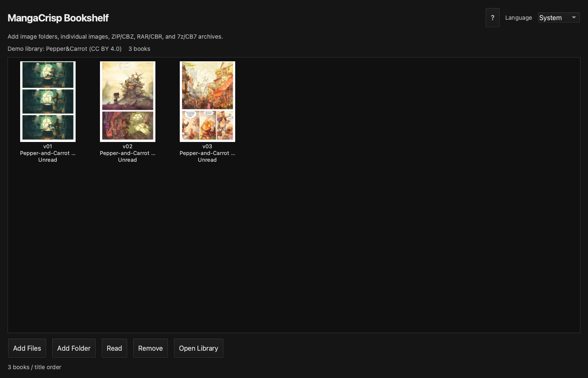Image resolution: width=588 pixels, height=378 pixels.
Task: Click the Open Library button
Action: pos(199,348)
